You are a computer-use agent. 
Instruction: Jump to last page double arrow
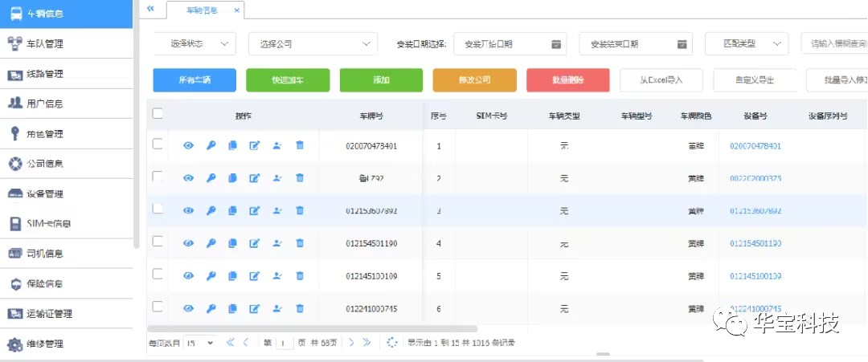(366, 343)
